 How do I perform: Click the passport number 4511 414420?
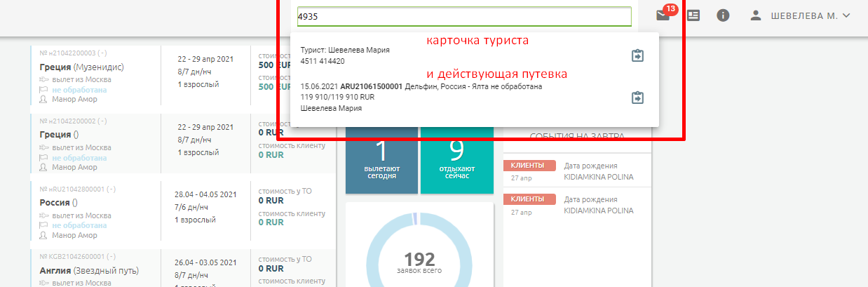[323, 61]
